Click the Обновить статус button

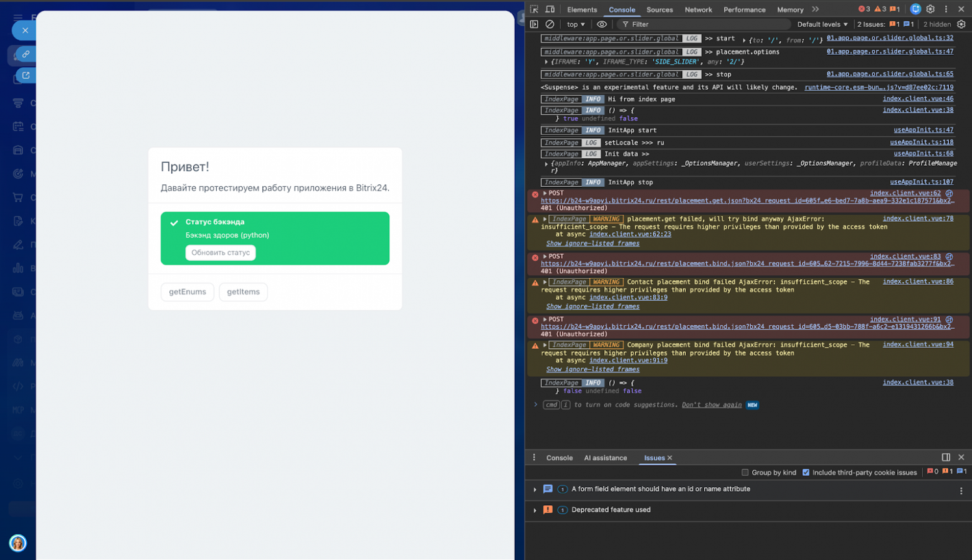coord(221,252)
